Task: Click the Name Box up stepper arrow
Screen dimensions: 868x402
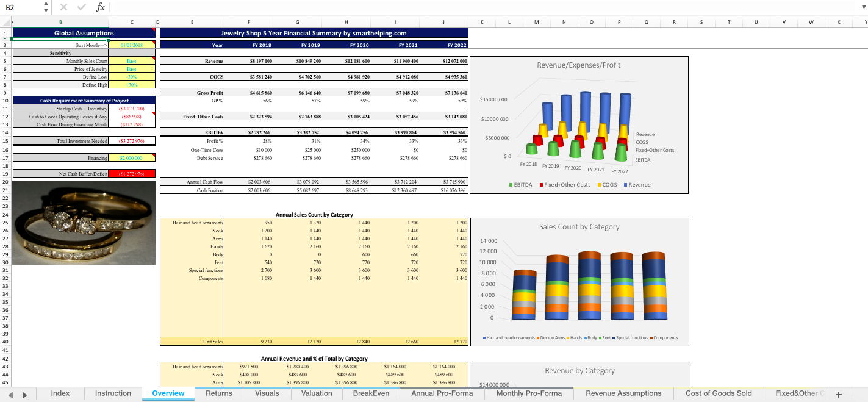Action: [45, 4]
